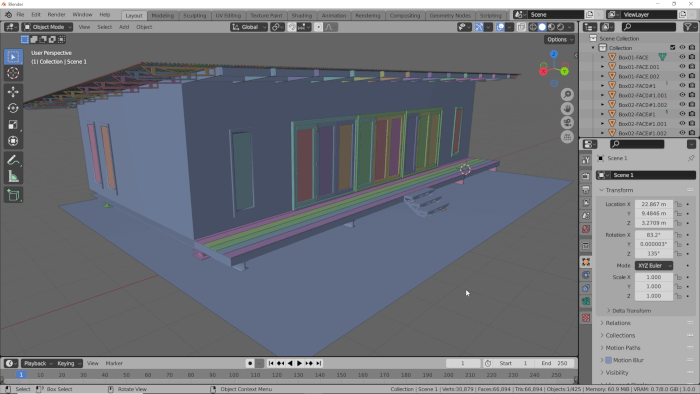Select rendered viewport shading mode
The width and height of the screenshot is (700, 394).
pyautogui.click(x=561, y=27)
